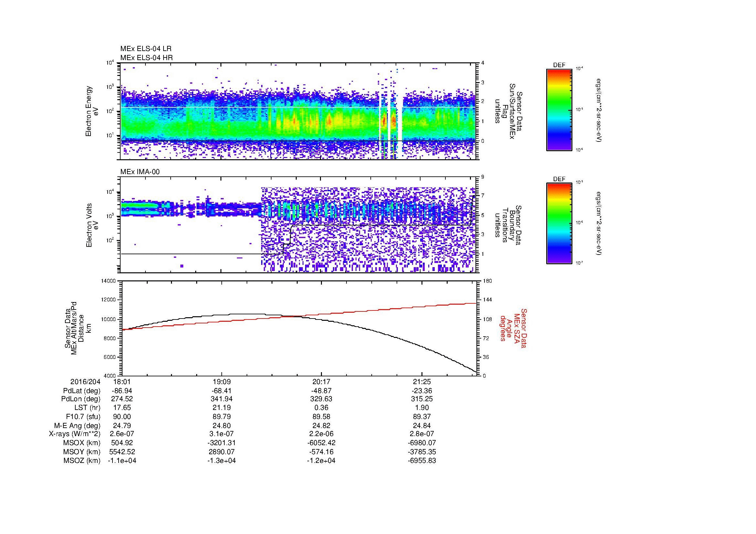Viewport: 756px width, 534px height.
Task: Click the LST value '1.90'
Action: click(x=422, y=408)
